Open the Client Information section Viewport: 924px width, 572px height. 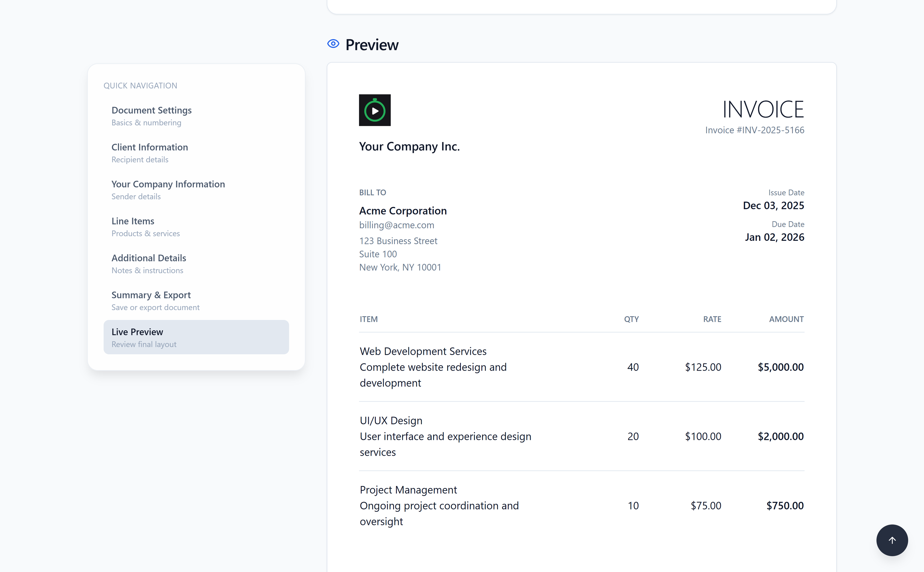coord(150,147)
